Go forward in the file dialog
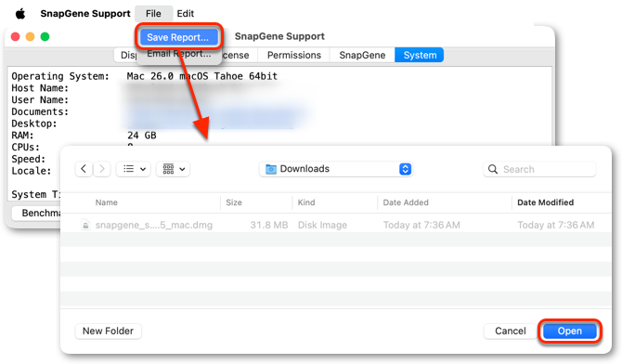 point(102,169)
